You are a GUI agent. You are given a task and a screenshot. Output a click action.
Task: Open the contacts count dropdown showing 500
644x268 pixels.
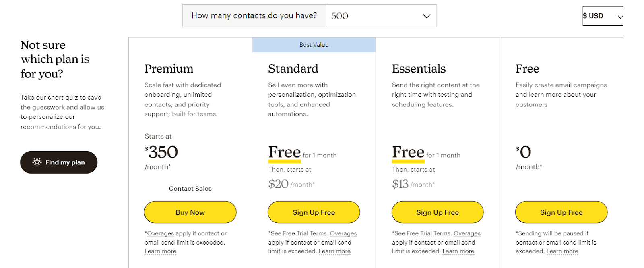click(380, 16)
